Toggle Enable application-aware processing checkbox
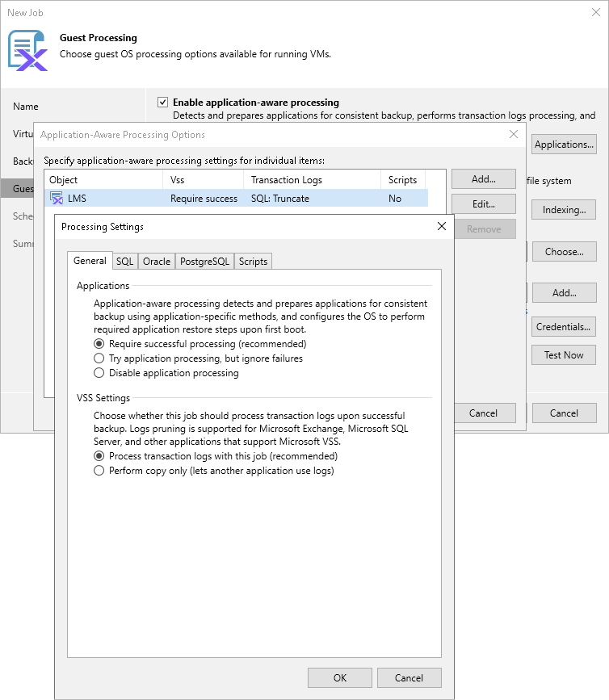Image resolution: width=609 pixels, height=700 pixels. [x=163, y=103]
